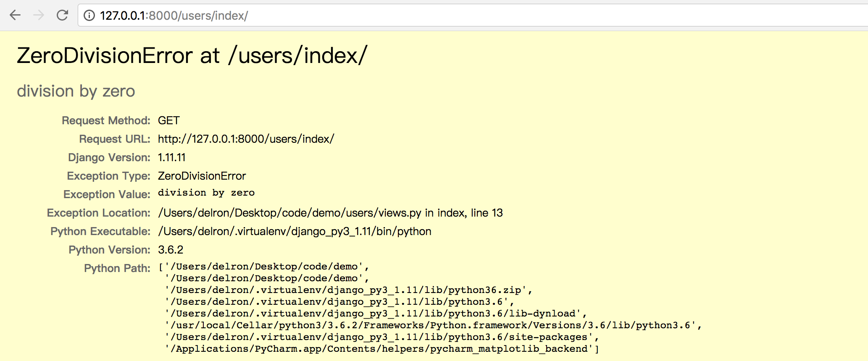868x361 pixels.
Task: Click the python36.zip entry in Python Path
Action: coord(348,290)
